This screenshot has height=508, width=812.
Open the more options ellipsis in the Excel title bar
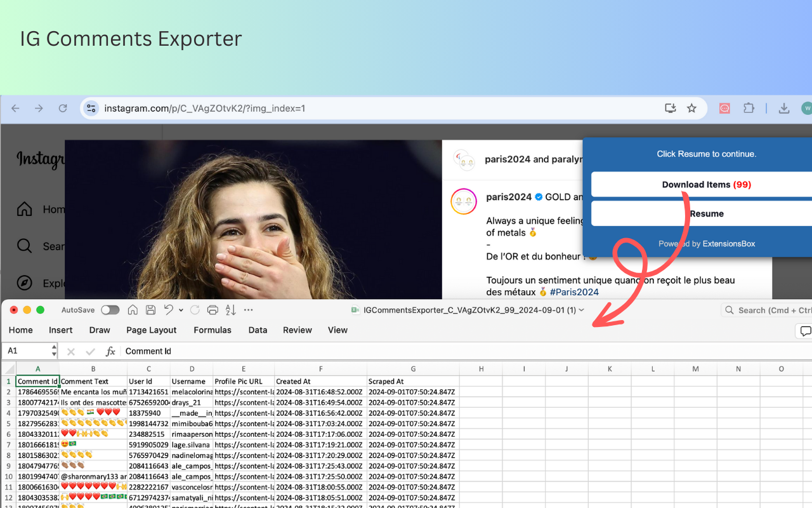249,310
